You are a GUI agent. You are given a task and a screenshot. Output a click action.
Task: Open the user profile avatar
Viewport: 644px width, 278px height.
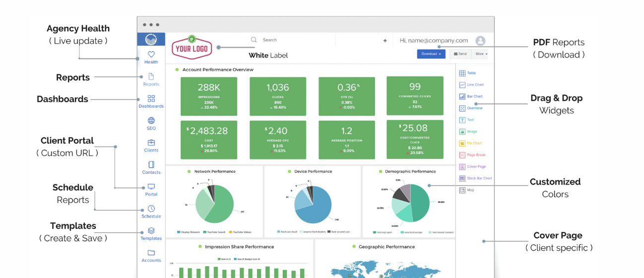click(x=480, y=41)
